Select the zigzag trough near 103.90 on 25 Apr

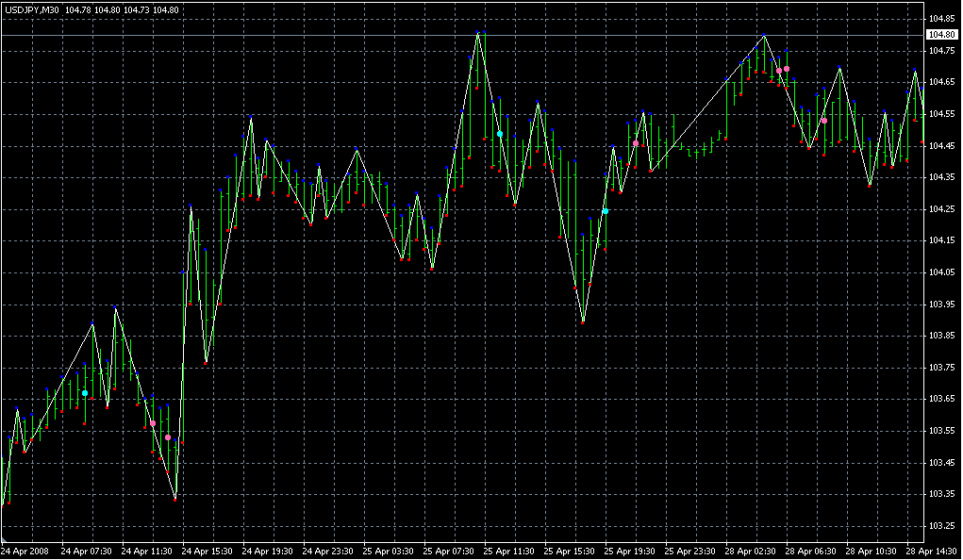pyautogui.click(x=583, y=322)
